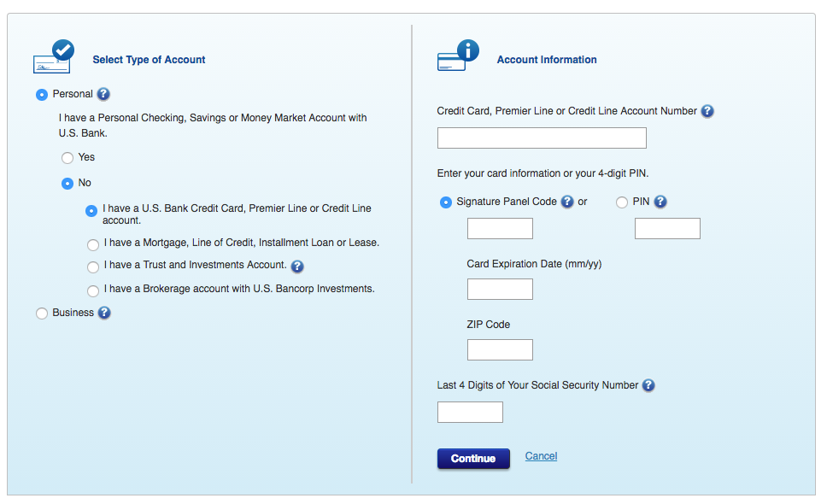This screenshot has height=504, width=827.
Task: Select the Business account type
Action: coord(42,314)
